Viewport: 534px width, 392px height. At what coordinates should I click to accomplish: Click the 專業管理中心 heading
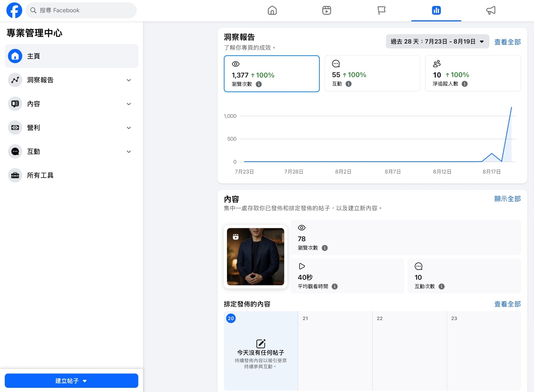click(34, 33)
